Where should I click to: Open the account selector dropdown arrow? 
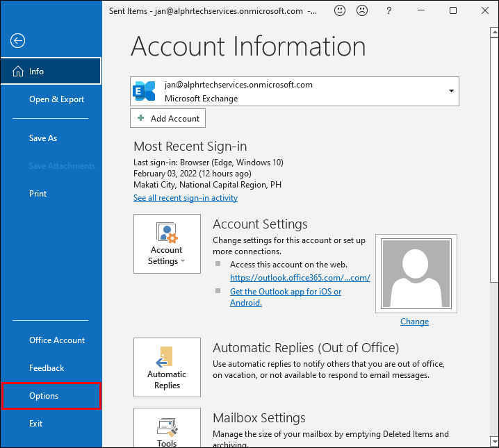tap(451, 91)
